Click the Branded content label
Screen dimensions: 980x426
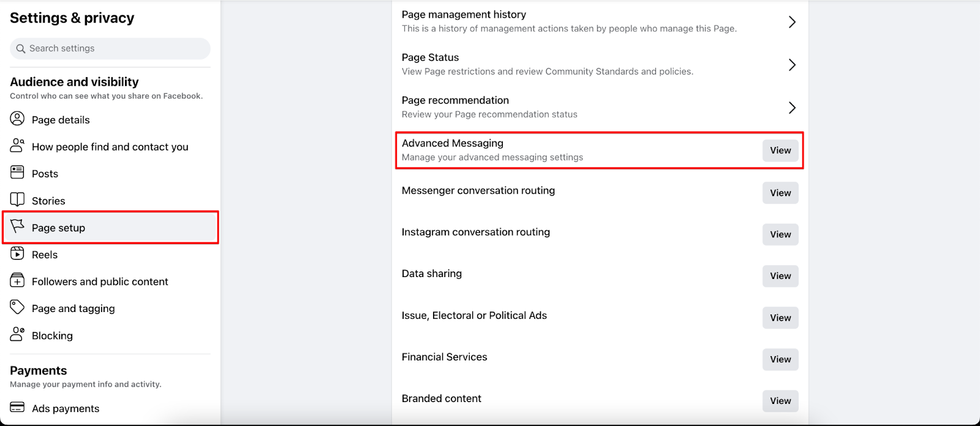pyautogui.click(x=442, y=399)
